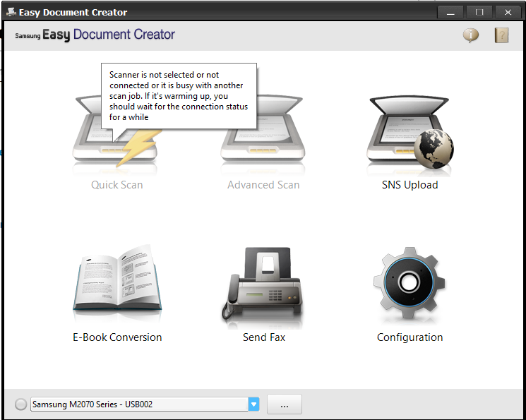
Task: Open the help book icon
Action: click(x=501, y=35)
